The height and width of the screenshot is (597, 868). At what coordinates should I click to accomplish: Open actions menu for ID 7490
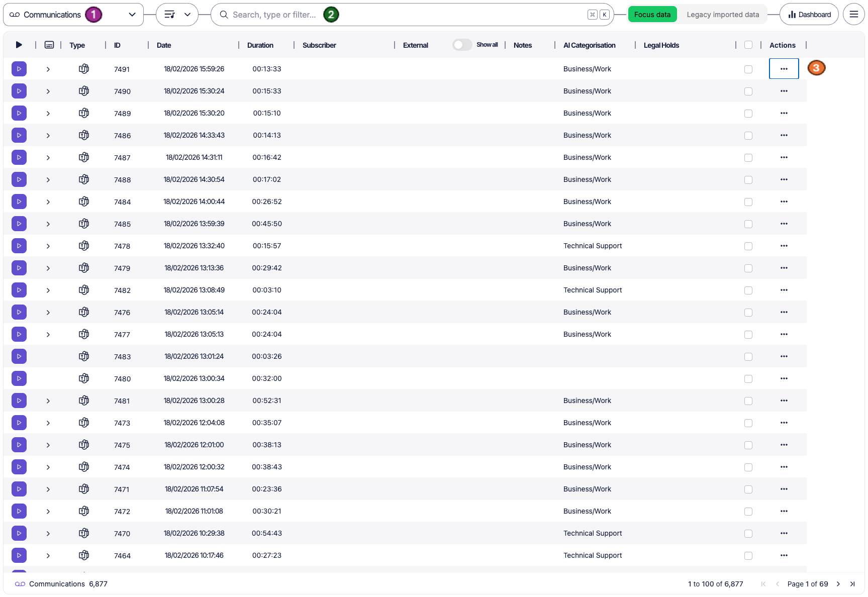(784, 91)
